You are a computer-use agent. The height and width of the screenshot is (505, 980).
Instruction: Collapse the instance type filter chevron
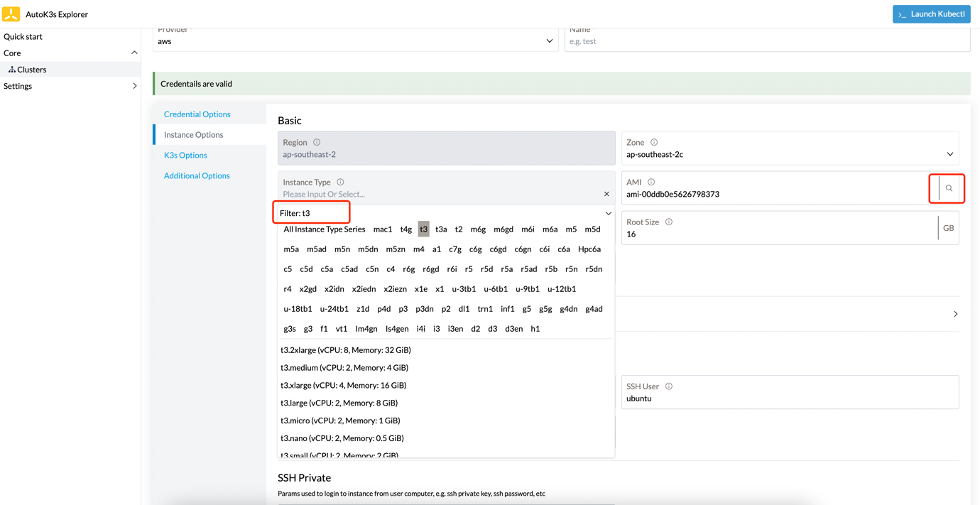(x=608, y=213)
